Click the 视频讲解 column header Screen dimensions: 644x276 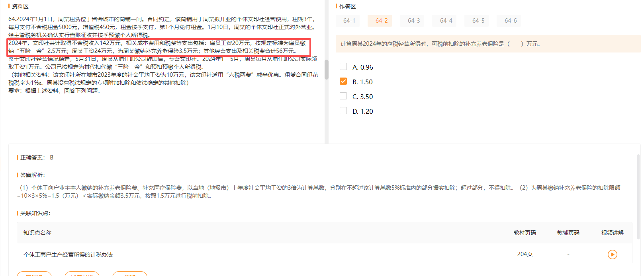pyautogui.click(x=612, y=233)
